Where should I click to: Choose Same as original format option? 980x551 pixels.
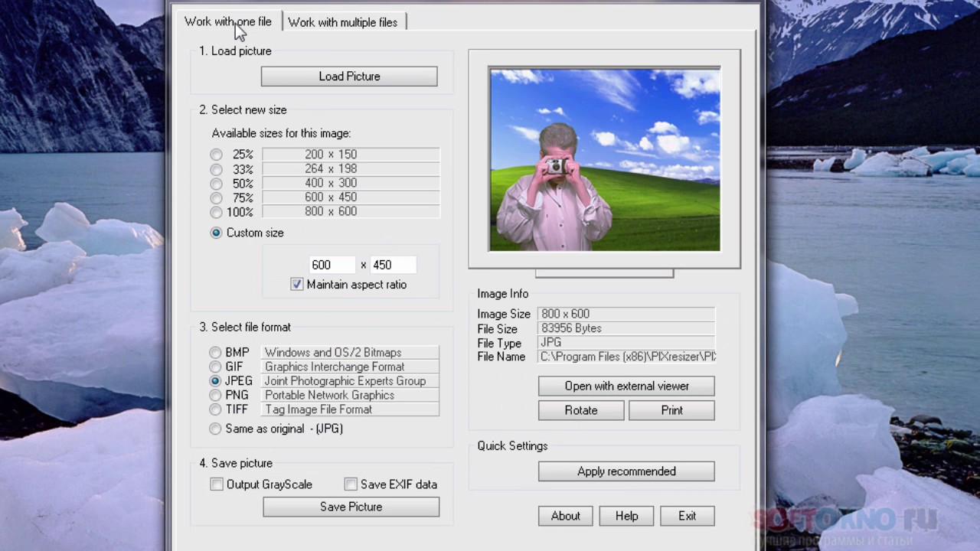pyautogui.click(x=215, y=429)
